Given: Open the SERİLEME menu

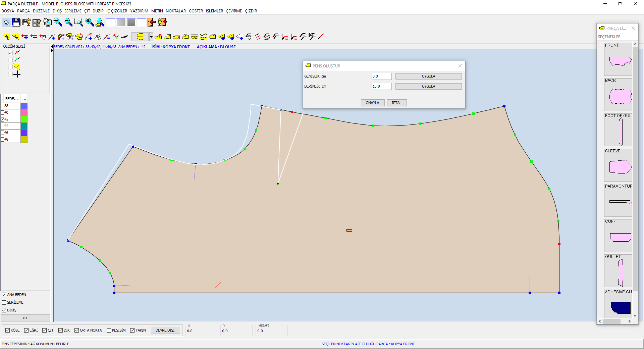Looking at the screenshot, I should [73, 11].
